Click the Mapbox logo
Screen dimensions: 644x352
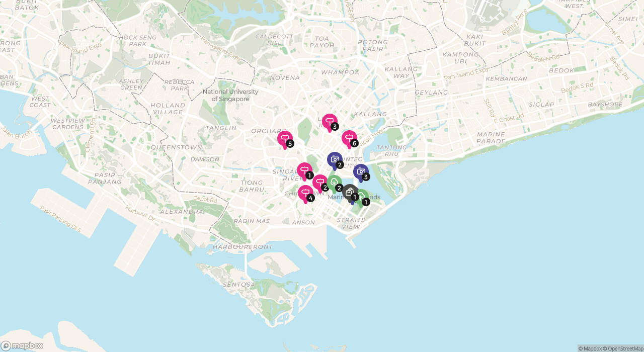coord(22,346)
